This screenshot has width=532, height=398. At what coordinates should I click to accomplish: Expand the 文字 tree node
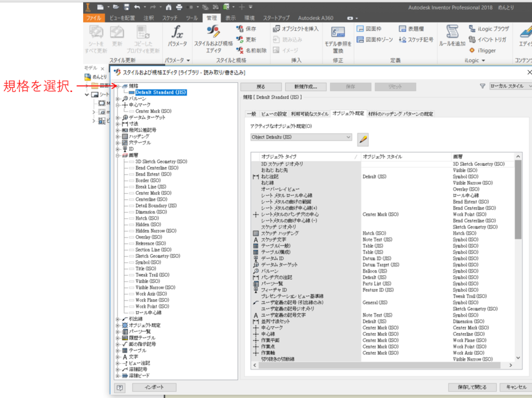[118, 357]
